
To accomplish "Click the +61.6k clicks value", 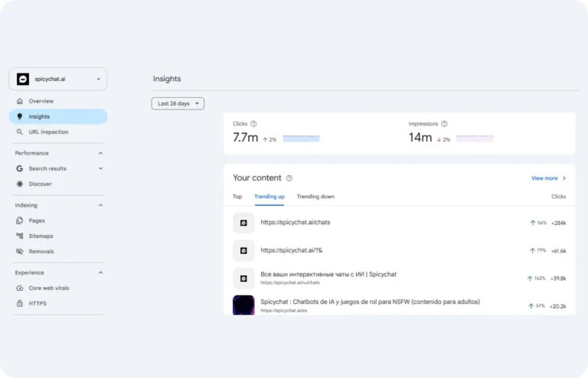I will coord(558,251).
